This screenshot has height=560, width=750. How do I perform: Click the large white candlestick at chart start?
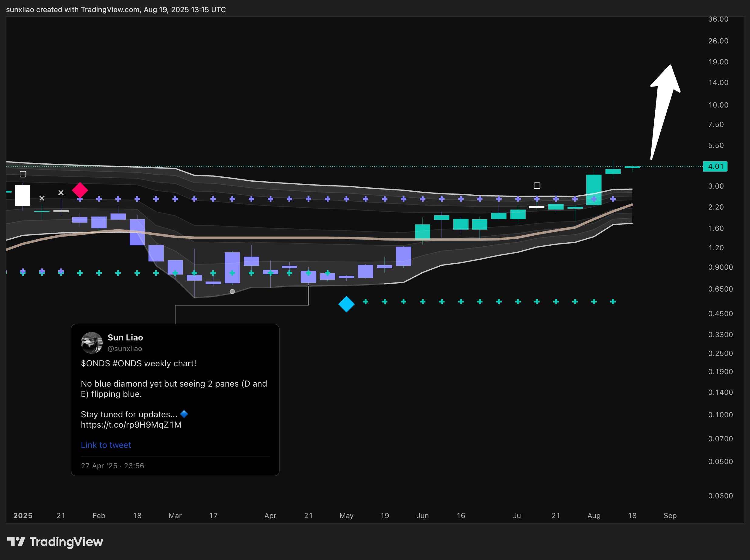coord(23,195)
